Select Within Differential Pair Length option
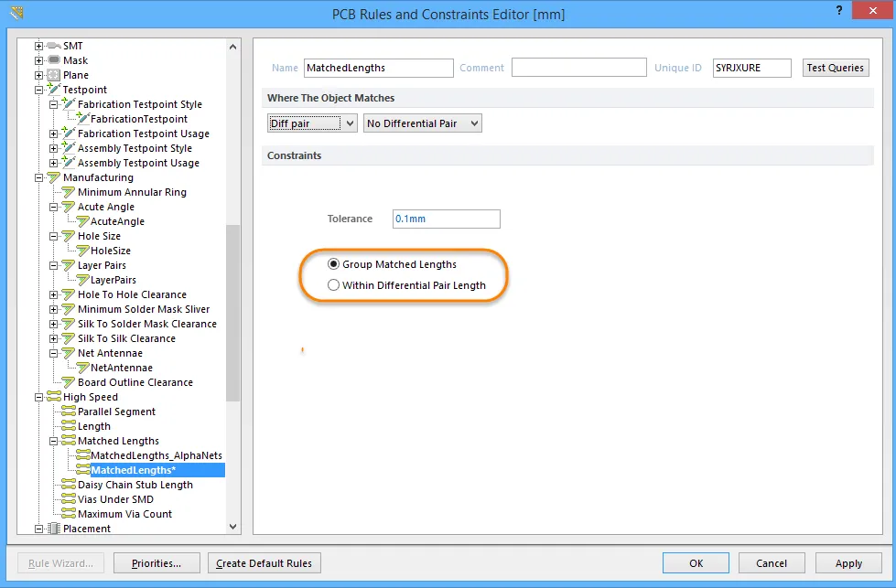Screen dimensions: 896x588 [x=334, y=285]
